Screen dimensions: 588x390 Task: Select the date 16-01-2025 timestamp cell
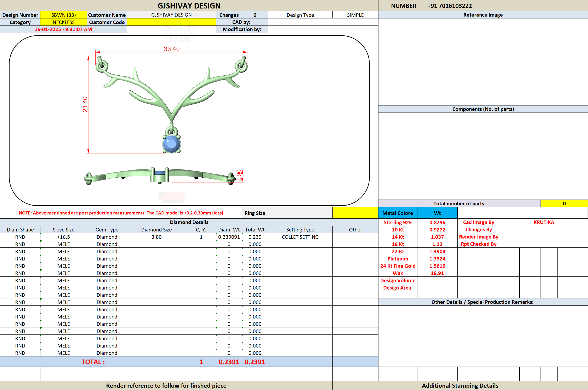coord(63,29)
